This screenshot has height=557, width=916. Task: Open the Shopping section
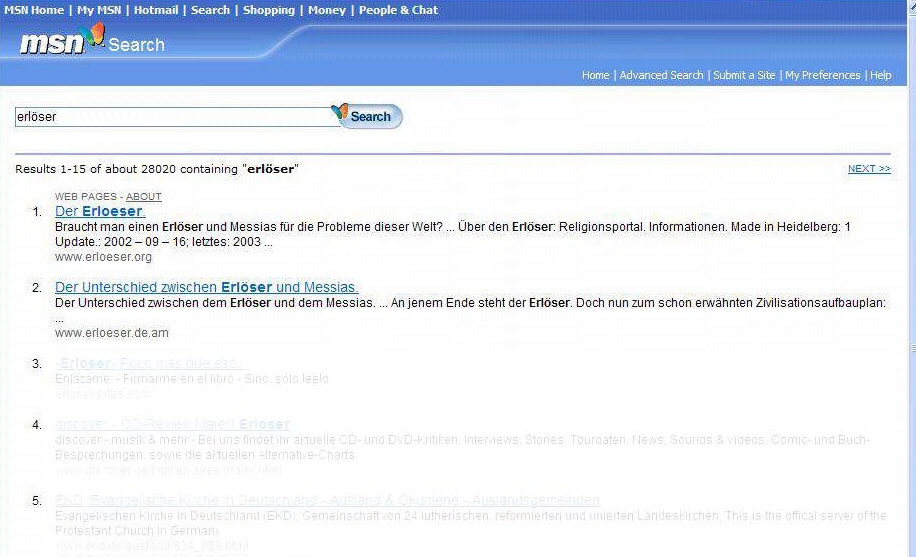[269, 10]
